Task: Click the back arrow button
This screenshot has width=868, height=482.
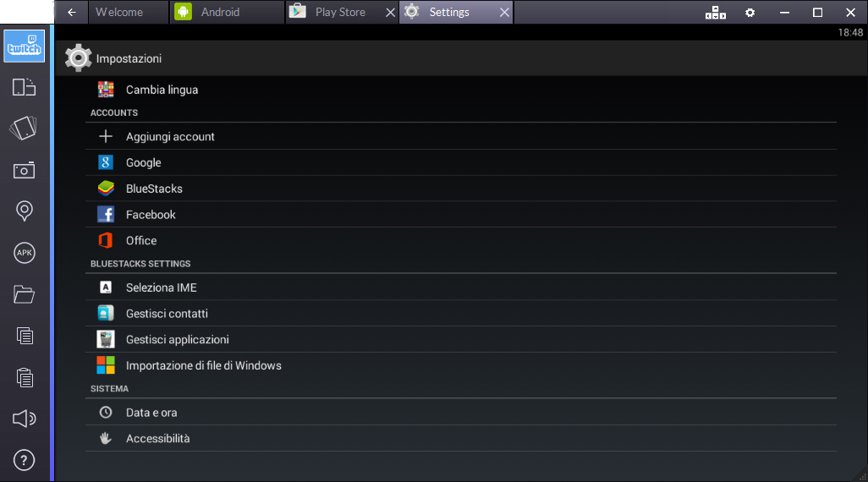Action: tap(72, 13)
